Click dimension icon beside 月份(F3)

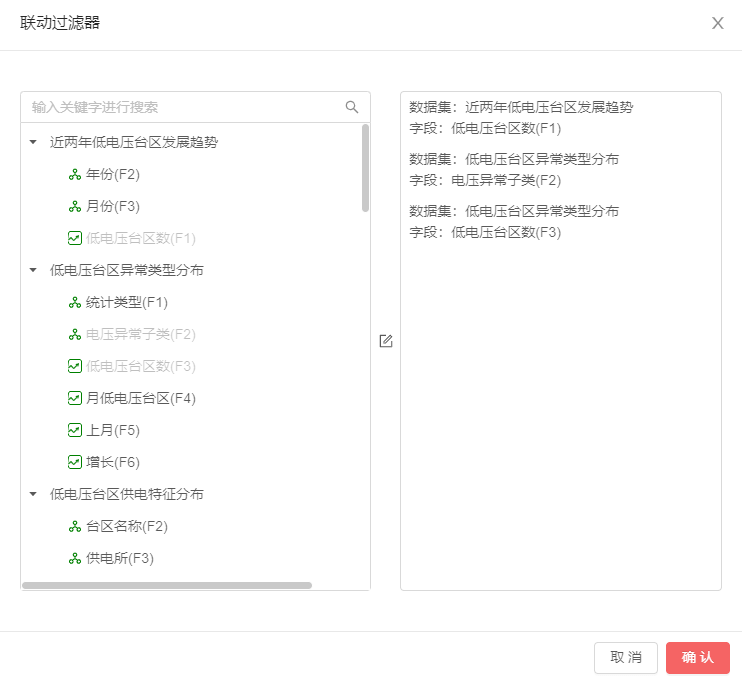[x=74, y=207]
